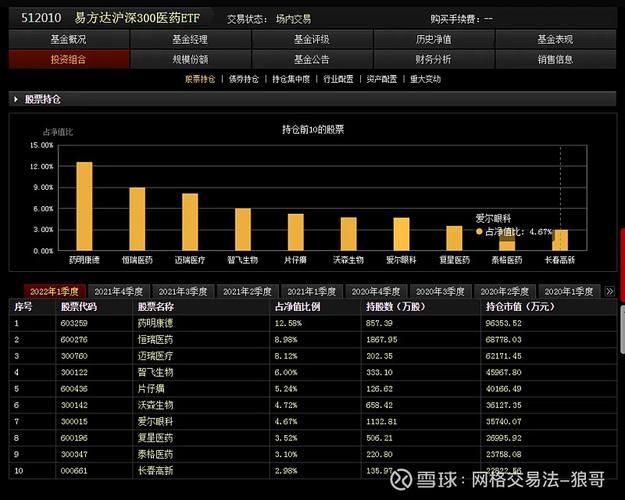Viewport: 625px width, 500px height.
Task: Click the 持仓市值（万元） column header
Action: point(520,307)
